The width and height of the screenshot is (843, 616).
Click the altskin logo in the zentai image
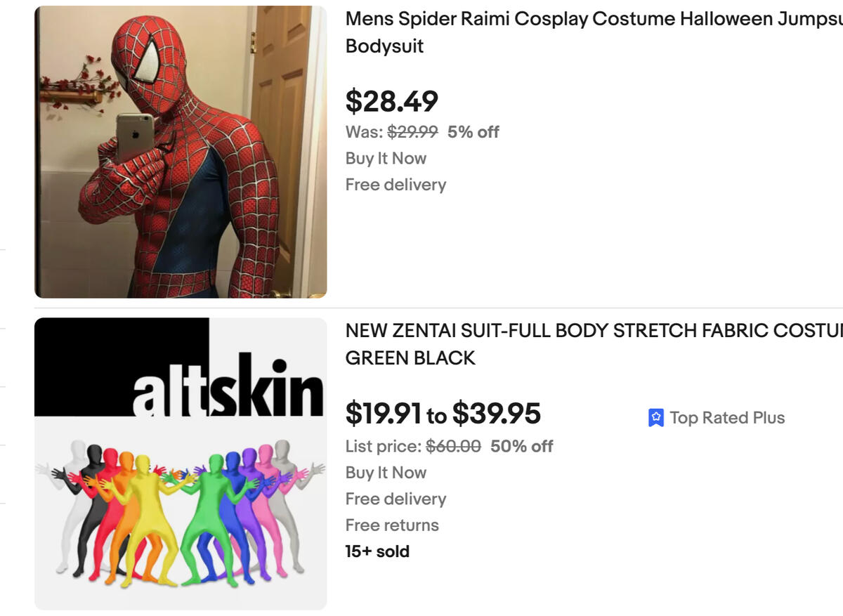point(227,386)
